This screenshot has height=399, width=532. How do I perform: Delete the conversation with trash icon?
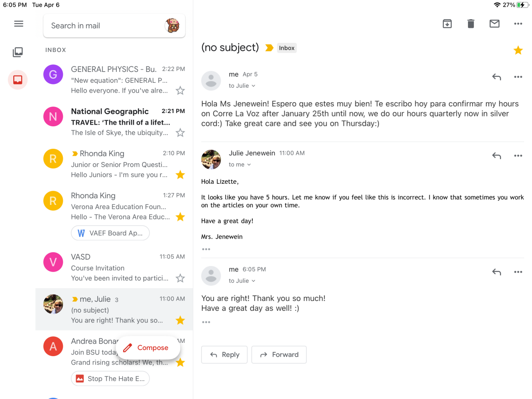click(x=471, y=24)
